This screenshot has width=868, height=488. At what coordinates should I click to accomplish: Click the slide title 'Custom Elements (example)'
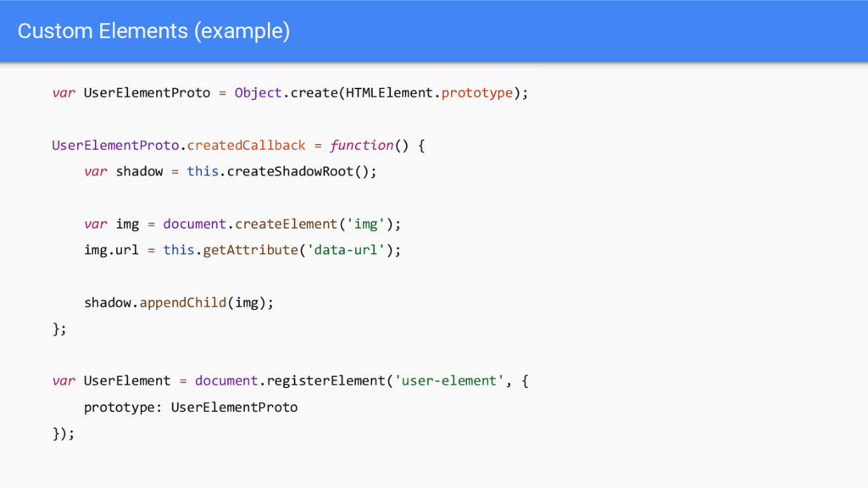click(154, 31)
